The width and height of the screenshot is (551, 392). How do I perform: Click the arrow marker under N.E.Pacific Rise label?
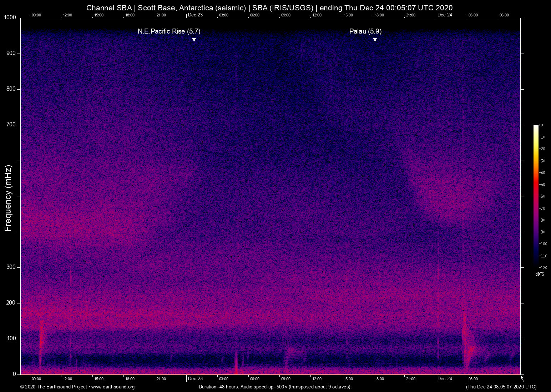194,39
